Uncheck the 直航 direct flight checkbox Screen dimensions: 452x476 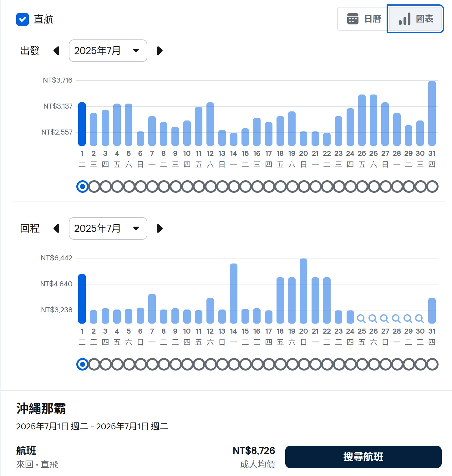(23, 19)
